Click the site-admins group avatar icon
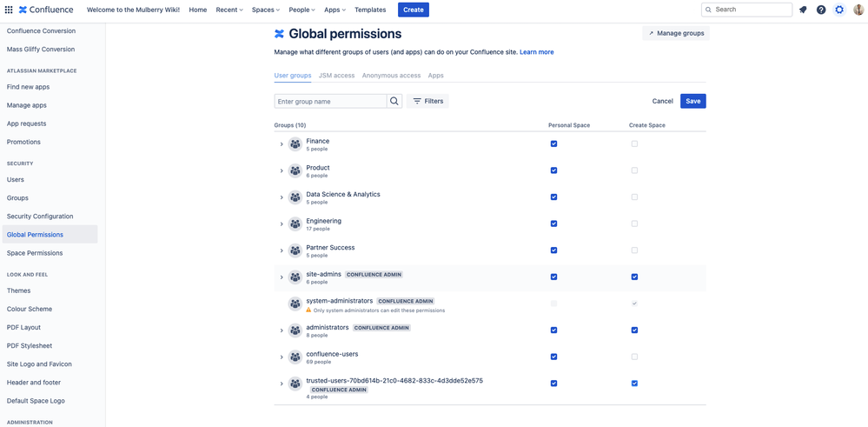This screenshot has width=868, height=427. coord(295,277)
